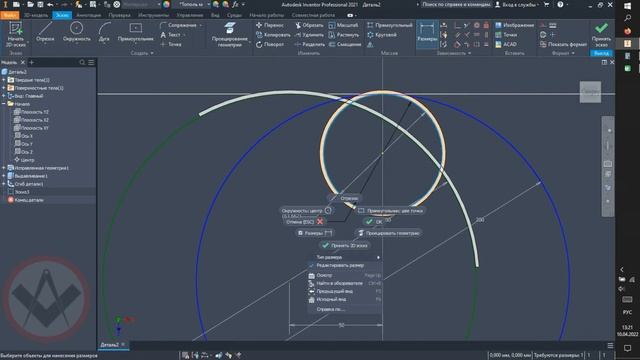Expand the Вид: Главный node
The width and height of the screenshot is (640, 360).
tap(4, 96)
